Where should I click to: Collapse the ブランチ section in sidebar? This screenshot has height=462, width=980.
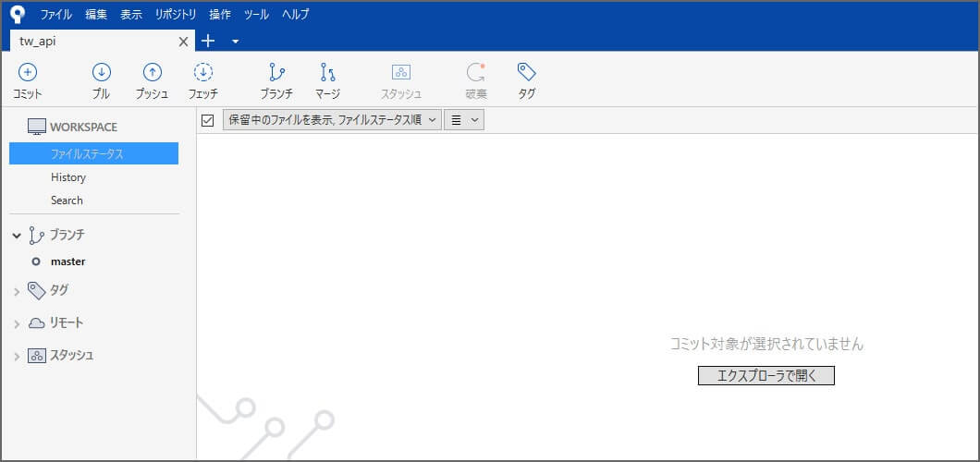(17, 236)
